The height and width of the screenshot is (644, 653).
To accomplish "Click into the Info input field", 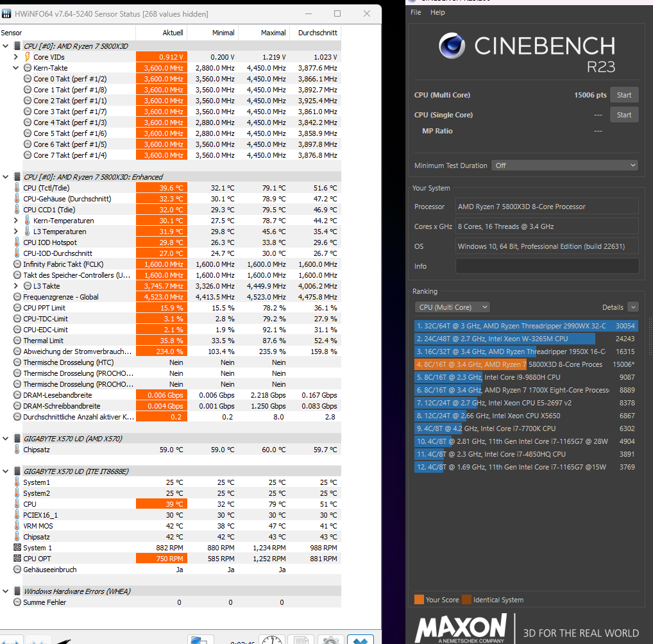I will [547, 266].
